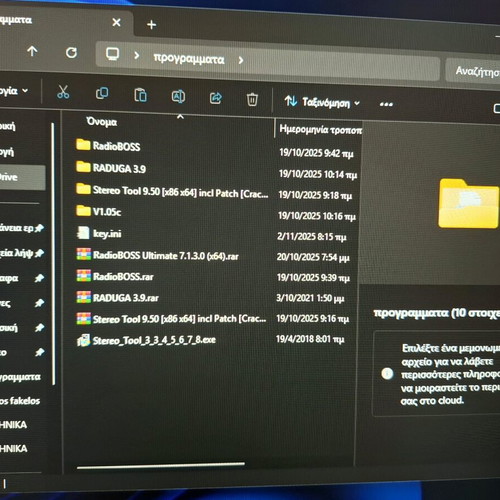Viewport: 500px width, 500px height.
Task: Click the Αναζήτηση search field
Action: coord(473,71)
